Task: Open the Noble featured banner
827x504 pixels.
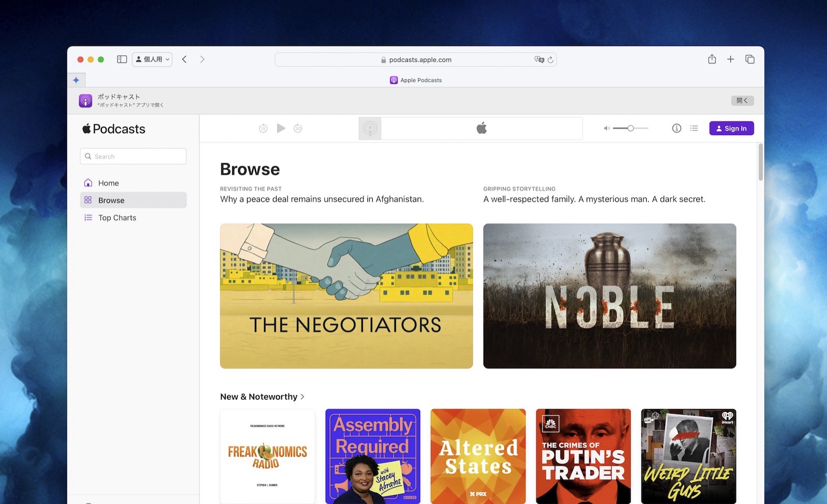Action: coord(609,296)
